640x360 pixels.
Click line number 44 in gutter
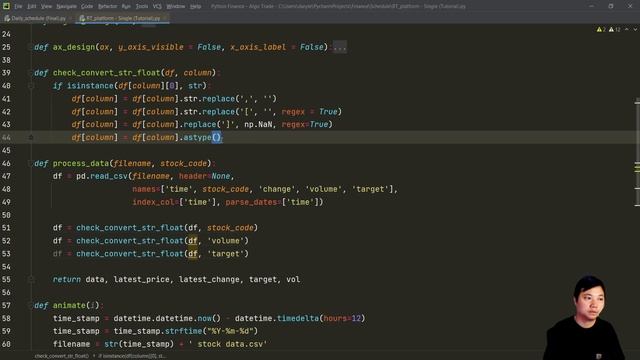click(6, 138)
